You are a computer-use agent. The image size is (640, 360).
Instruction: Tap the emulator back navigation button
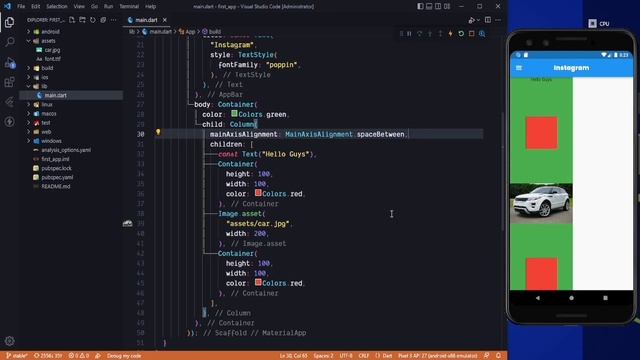click(538, 298)
